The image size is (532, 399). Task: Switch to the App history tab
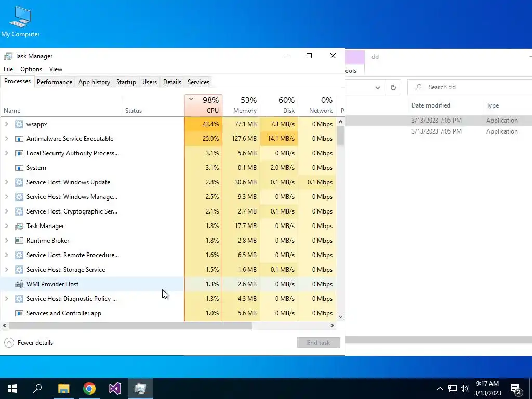[95, 82]
